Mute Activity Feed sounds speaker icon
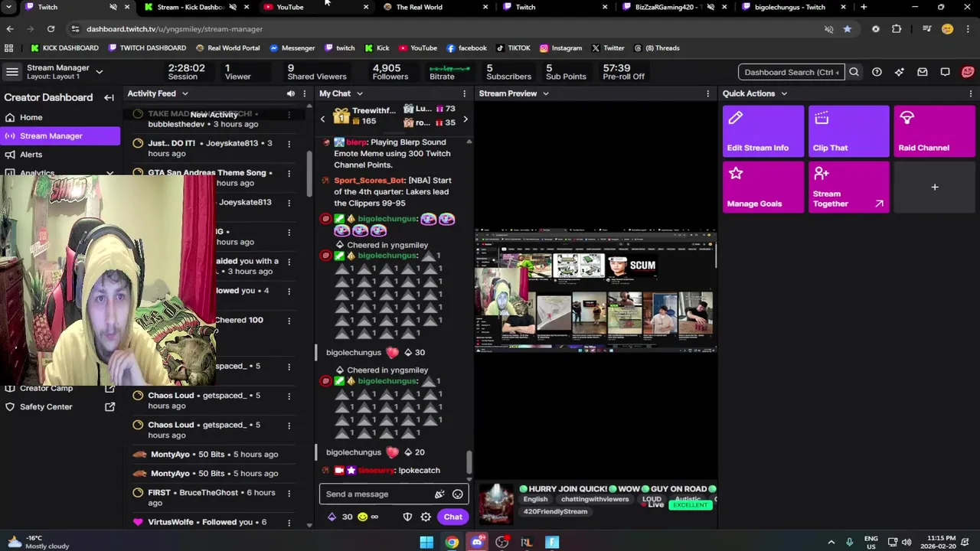Screen dimensions: 980x551 point(291,93)
